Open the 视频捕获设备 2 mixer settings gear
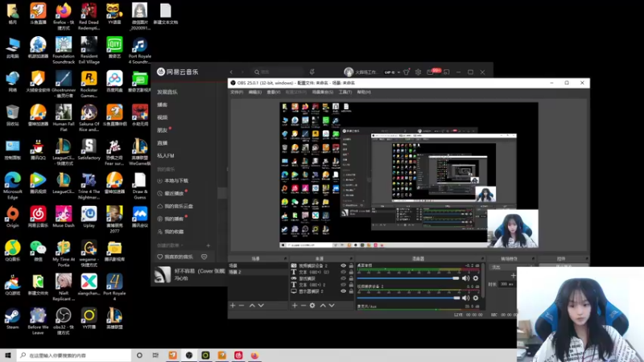The height and width of the screenshot is (362, 644). 476,298
